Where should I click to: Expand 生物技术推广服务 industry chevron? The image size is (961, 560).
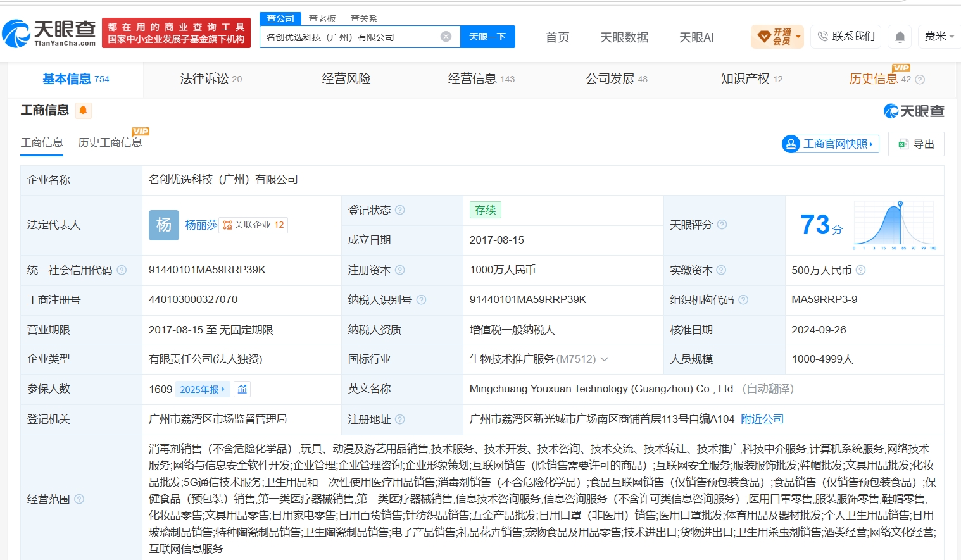tap(604, 359)
